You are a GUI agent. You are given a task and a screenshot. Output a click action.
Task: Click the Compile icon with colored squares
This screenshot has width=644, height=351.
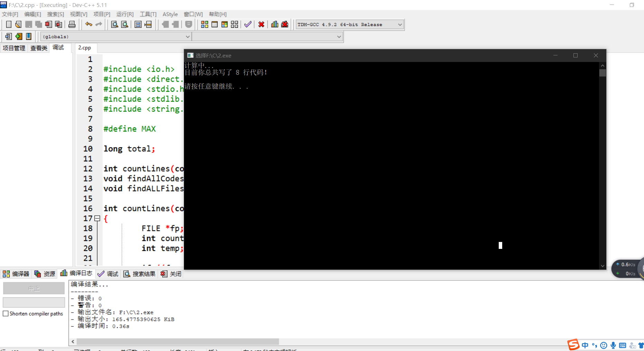tap(204, 24)
